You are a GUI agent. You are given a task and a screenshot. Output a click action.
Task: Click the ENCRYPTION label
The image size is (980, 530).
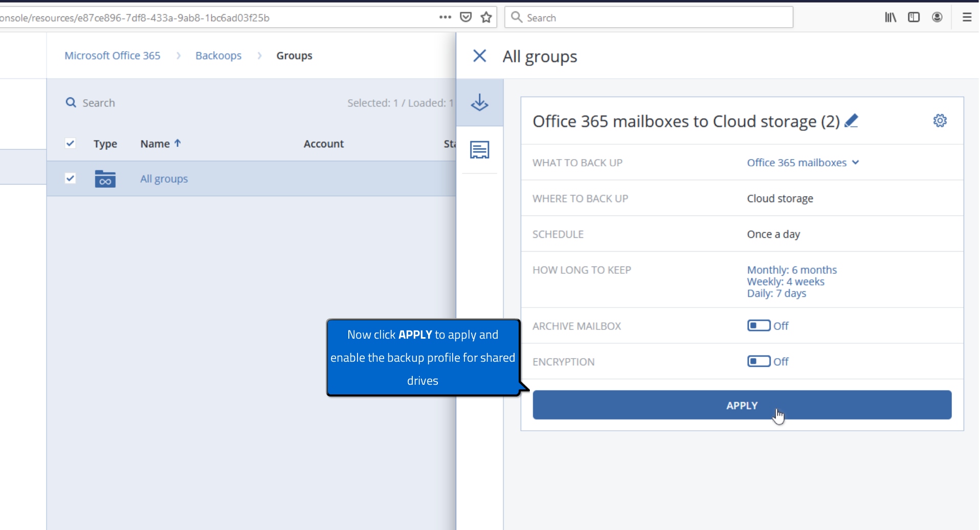click(x=564, y=362)
